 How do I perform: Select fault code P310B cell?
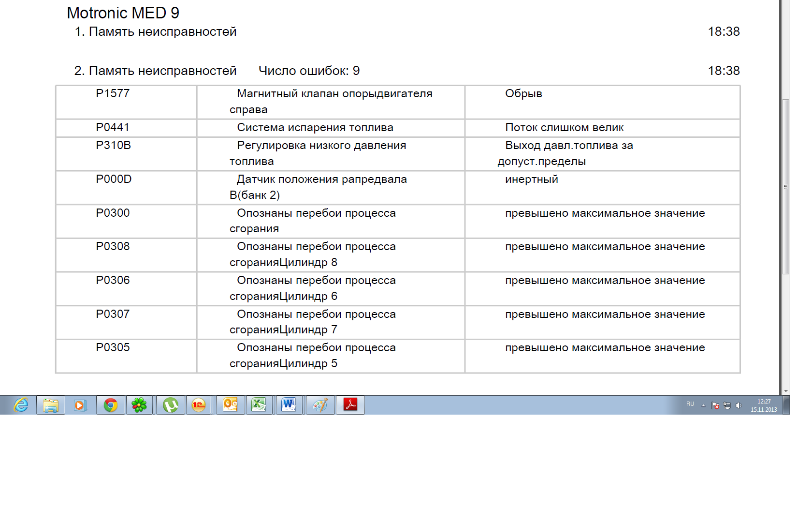pyautogui.click(x=126, y=154)
